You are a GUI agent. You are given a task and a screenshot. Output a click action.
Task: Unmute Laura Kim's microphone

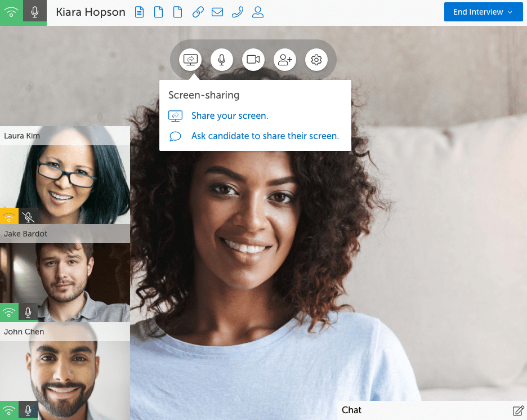point(28,216)
